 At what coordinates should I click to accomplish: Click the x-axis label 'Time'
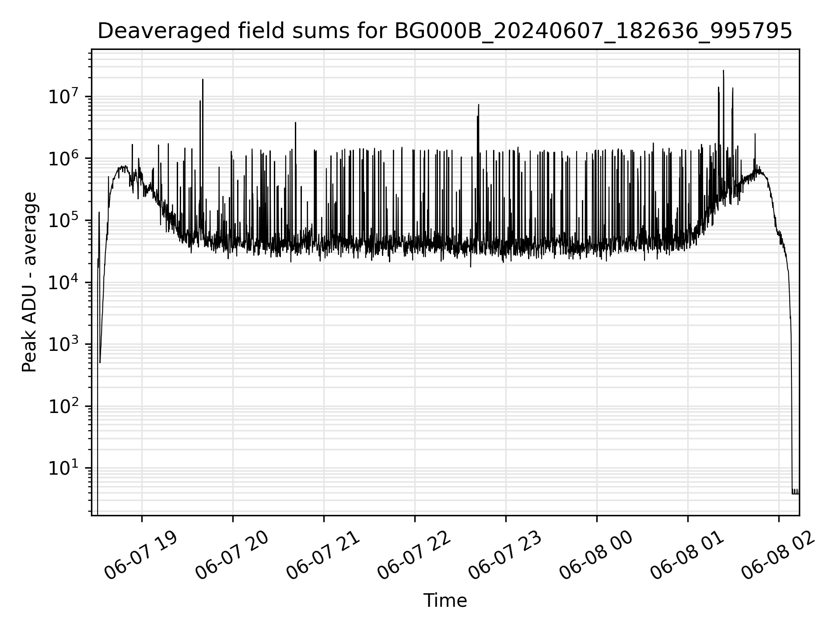click(445, 601)
